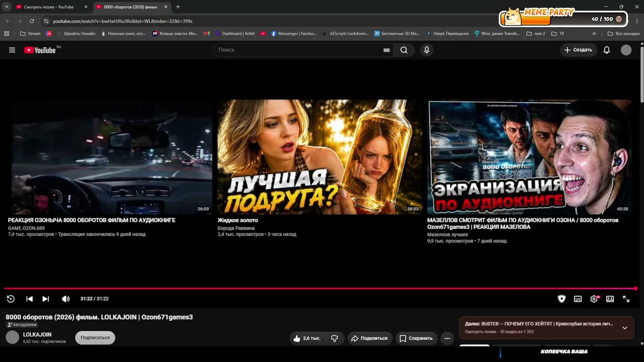
Task: Open the DeepL Переводчик bookmark
Action: (447, 34)
